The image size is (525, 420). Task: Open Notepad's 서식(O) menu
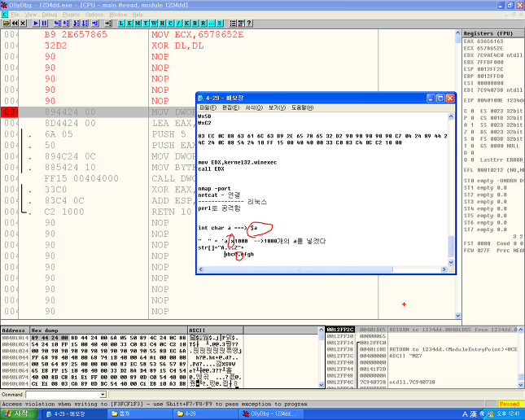coord(254,107)
